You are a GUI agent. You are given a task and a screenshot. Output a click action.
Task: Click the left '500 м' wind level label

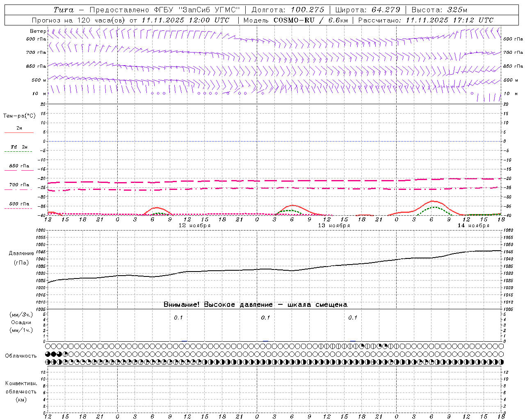pos(39,80)
